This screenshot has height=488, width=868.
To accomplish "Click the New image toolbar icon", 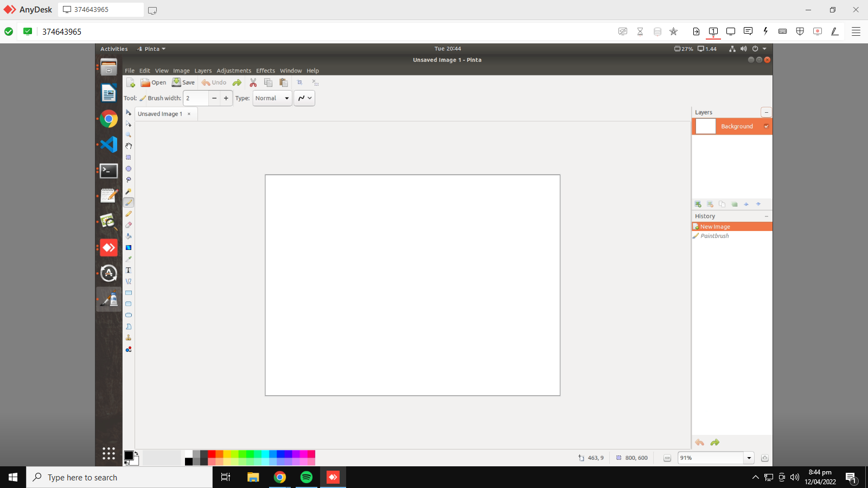I will tap(131, 82).
